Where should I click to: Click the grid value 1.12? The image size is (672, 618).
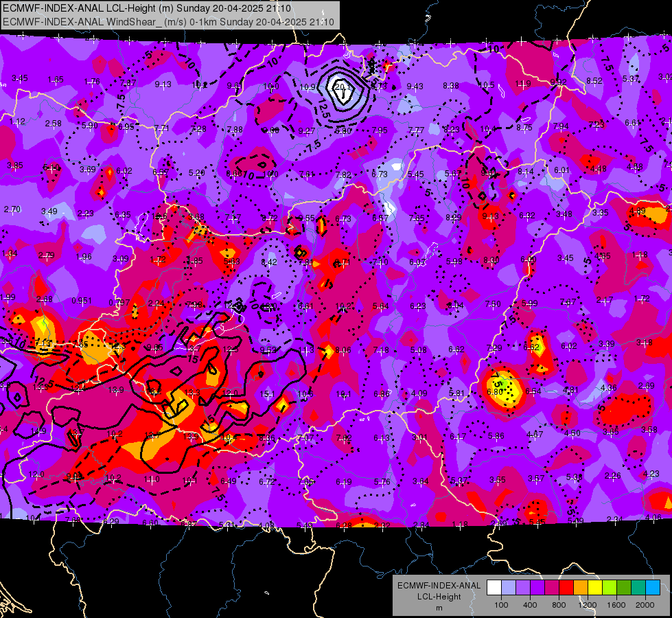(x=17, y=122)
